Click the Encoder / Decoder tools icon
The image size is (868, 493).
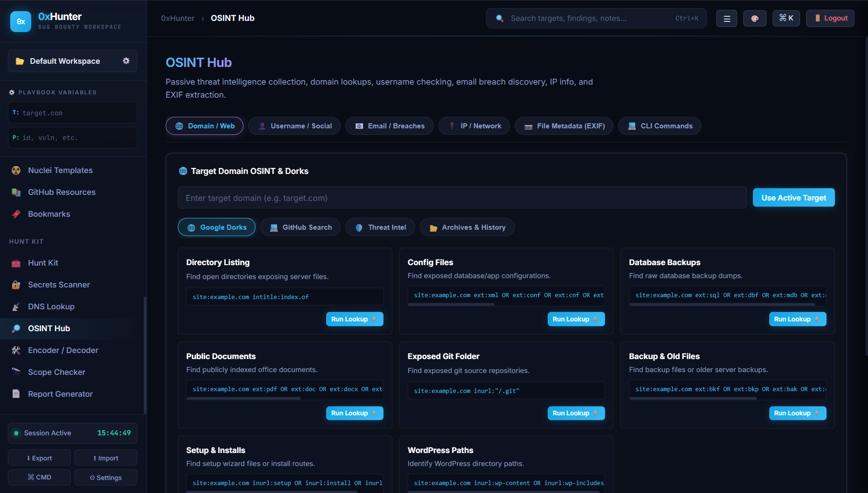pyautogui.click(x=16, y=350)
